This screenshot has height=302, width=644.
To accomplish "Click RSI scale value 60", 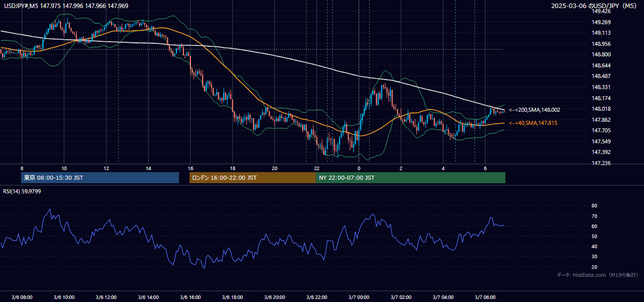I will 594,226.
